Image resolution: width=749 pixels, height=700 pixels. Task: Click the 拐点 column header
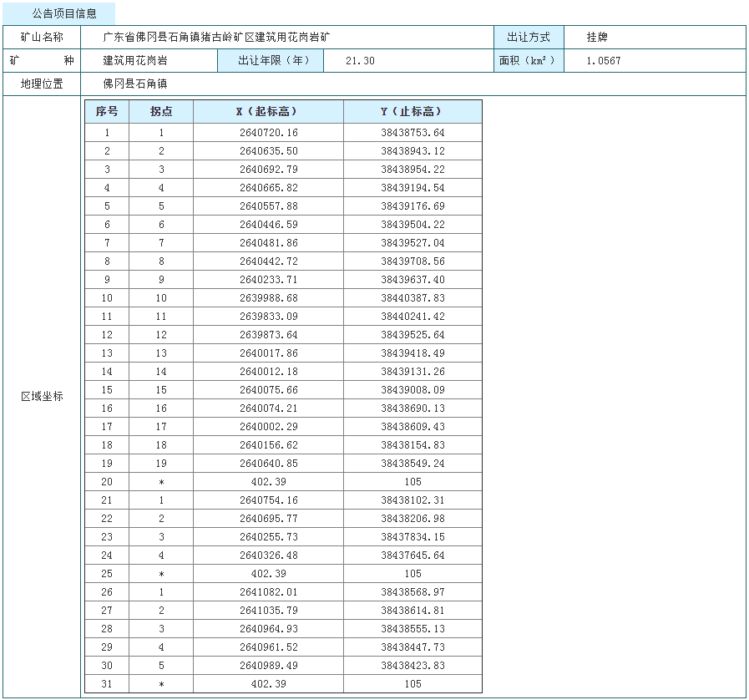click(161, 112)
